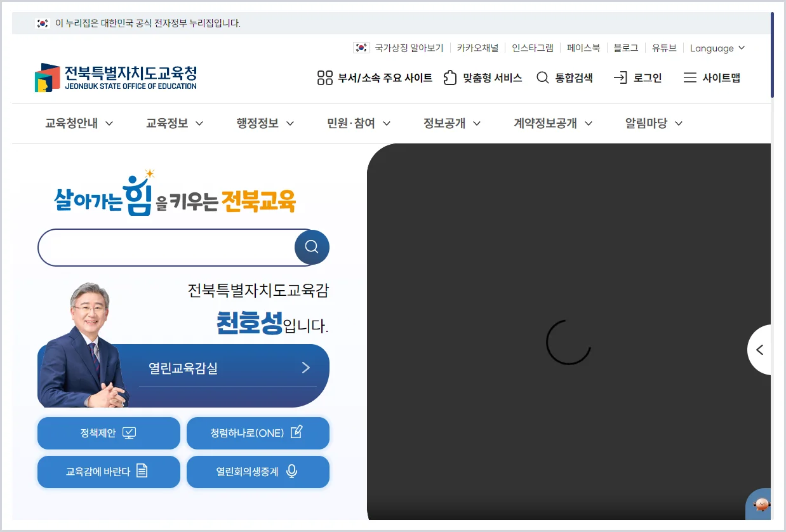Click the 천호성 name text

point(249,323)
